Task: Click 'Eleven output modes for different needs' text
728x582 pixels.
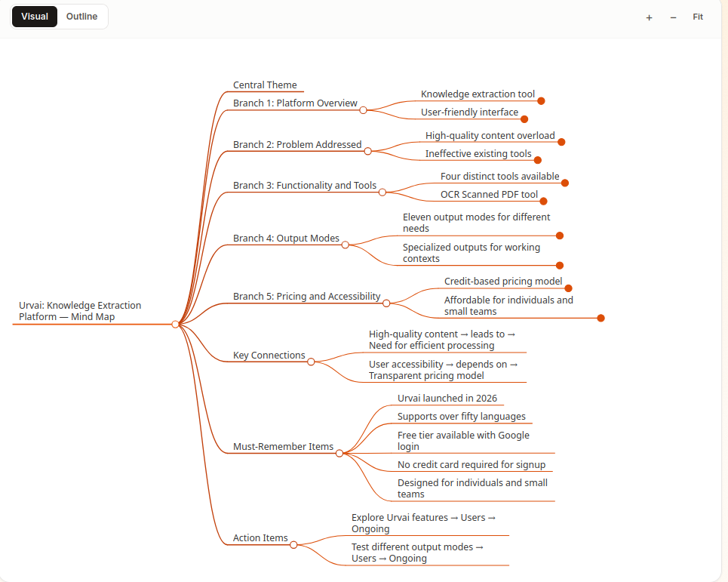Action: click(476, 223)
